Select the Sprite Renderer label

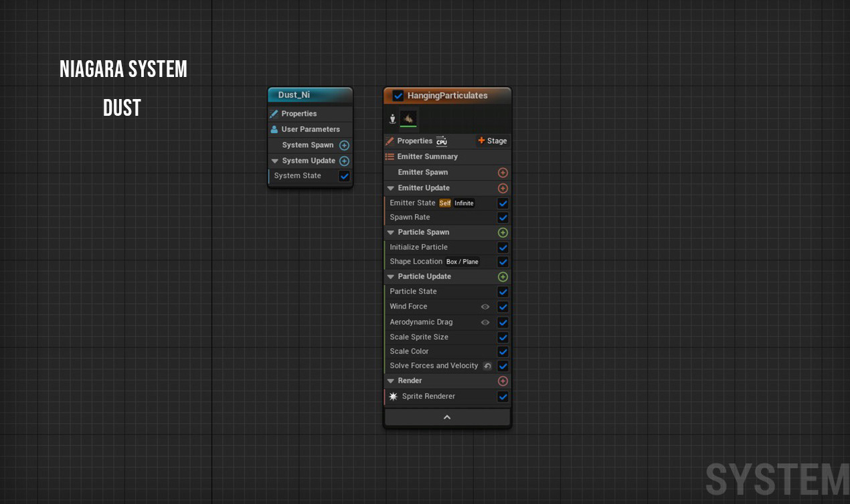tap(428, 396)
